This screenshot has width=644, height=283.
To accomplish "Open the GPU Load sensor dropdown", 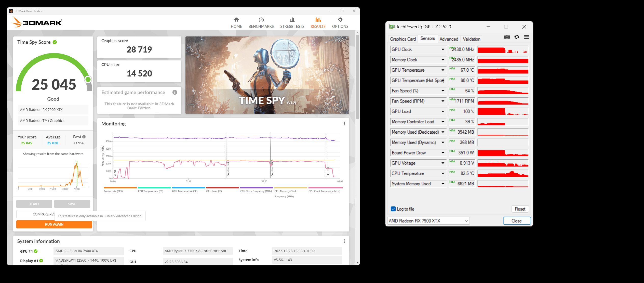I will click(x=443, y=111).
